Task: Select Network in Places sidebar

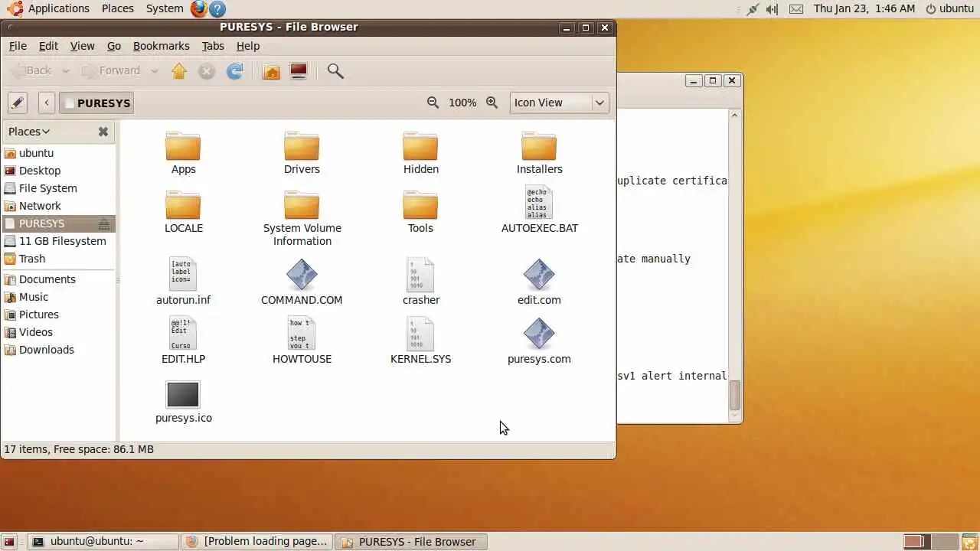Action: [x=58, y=206]
